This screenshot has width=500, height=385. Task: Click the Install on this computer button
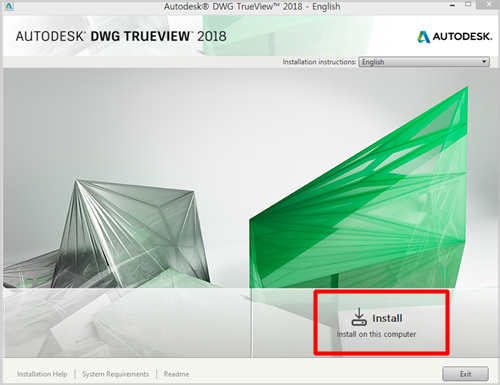[377, 323]
